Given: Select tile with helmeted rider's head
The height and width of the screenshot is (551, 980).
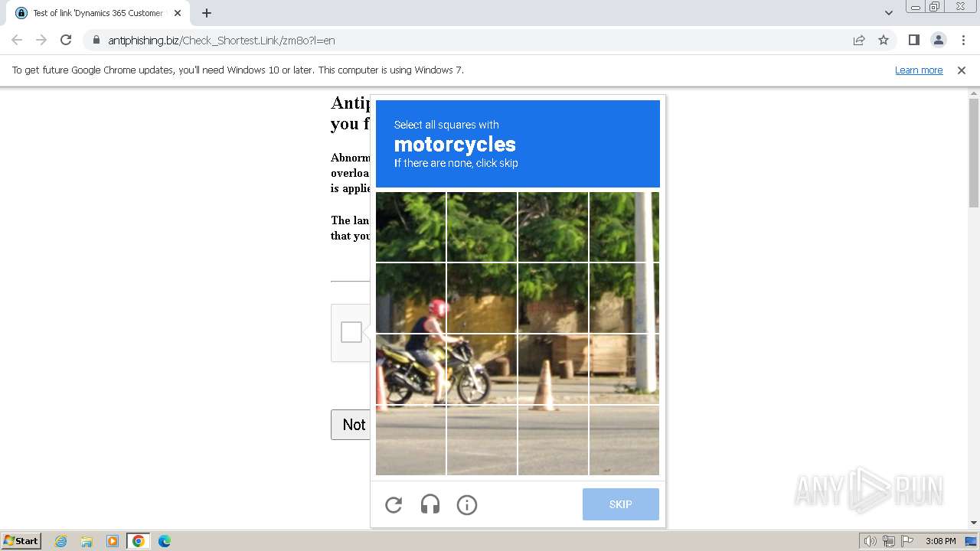Looking at the screenshot, I should pos(411,298).
